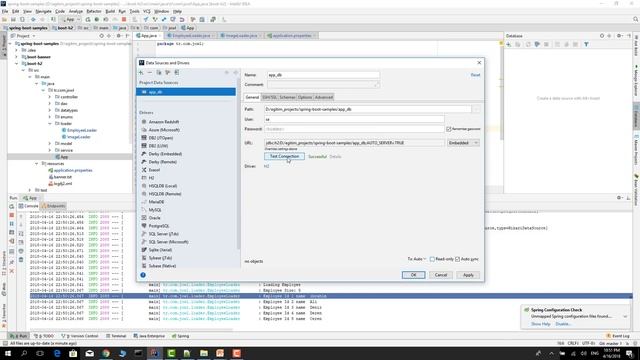Expand the service package in project tree
Screen dimensions: 640x360
[x=50, y=150]
